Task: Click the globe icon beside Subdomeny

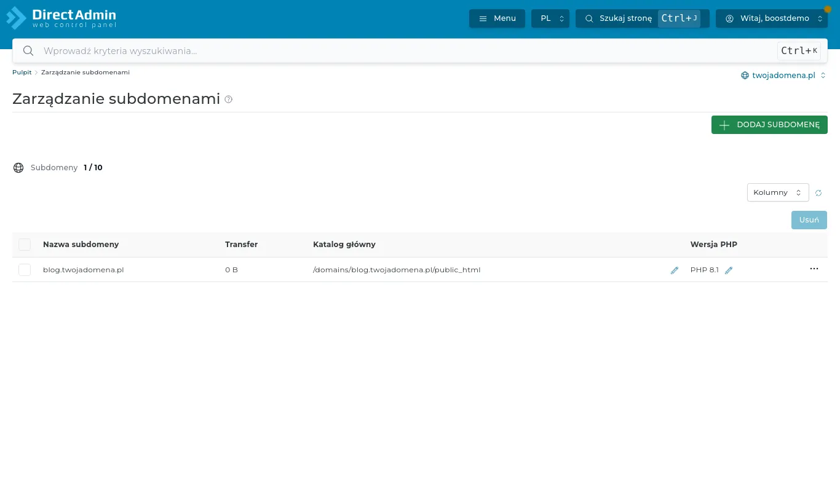Action: click(x=18, y=168)
